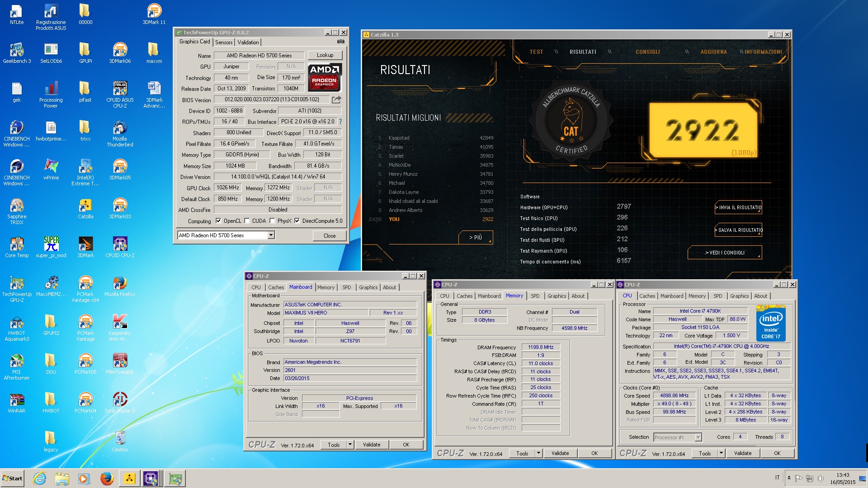Select Graphics tab in the CPU tab CPU-Z window
This screenshot has height=488, width=868.
[x=739, y=296]
